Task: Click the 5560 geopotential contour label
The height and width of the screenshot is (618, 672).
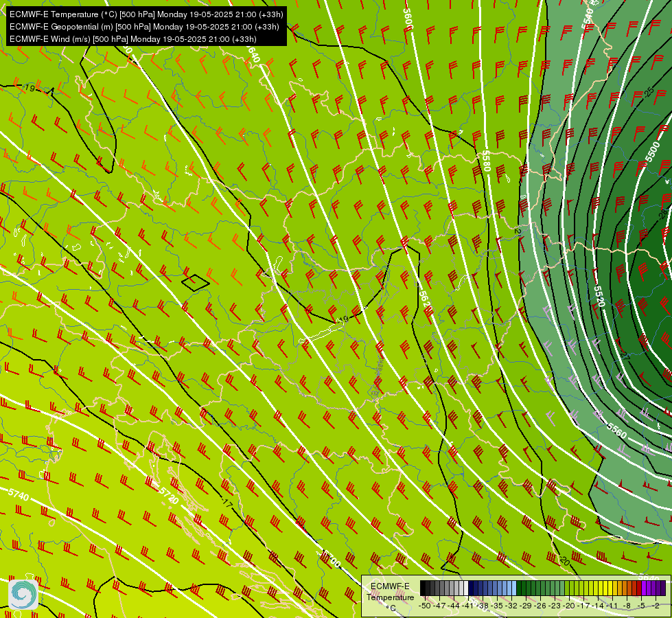Action: click(616, 431)
